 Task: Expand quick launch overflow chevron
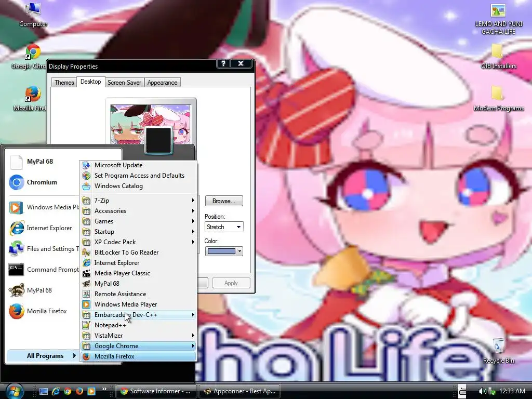pyautogui.click(x=104, y=389)
